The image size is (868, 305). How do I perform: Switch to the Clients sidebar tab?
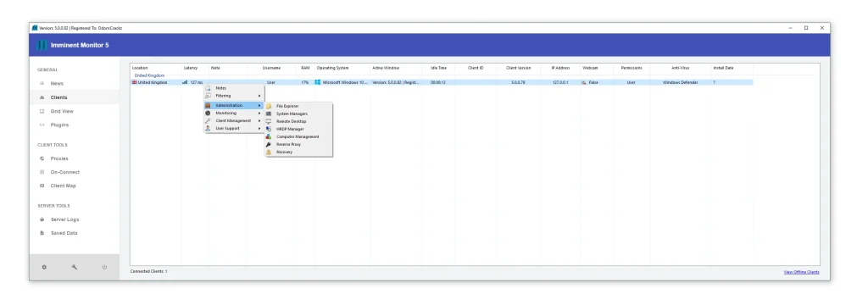tap(75, 97)
